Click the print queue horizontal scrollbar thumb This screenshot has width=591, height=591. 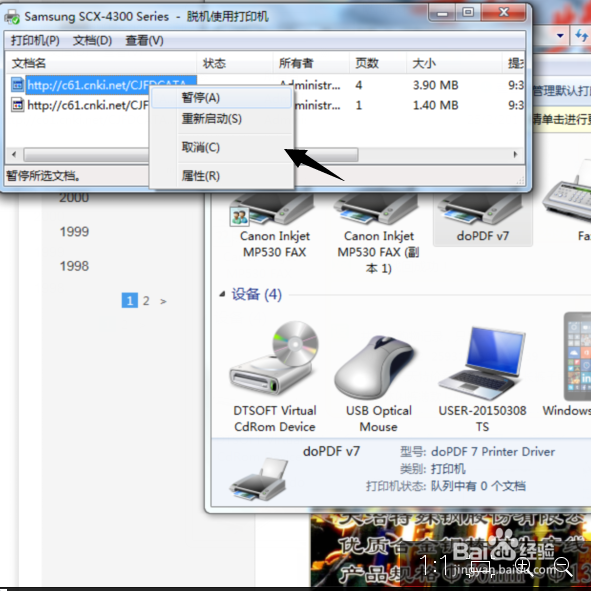point(191,154)
